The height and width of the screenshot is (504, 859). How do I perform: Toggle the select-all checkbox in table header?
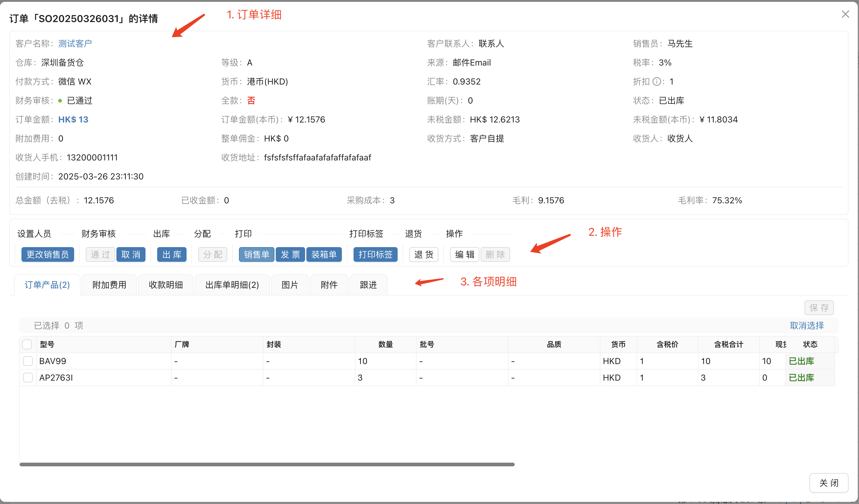coord(27,344)
